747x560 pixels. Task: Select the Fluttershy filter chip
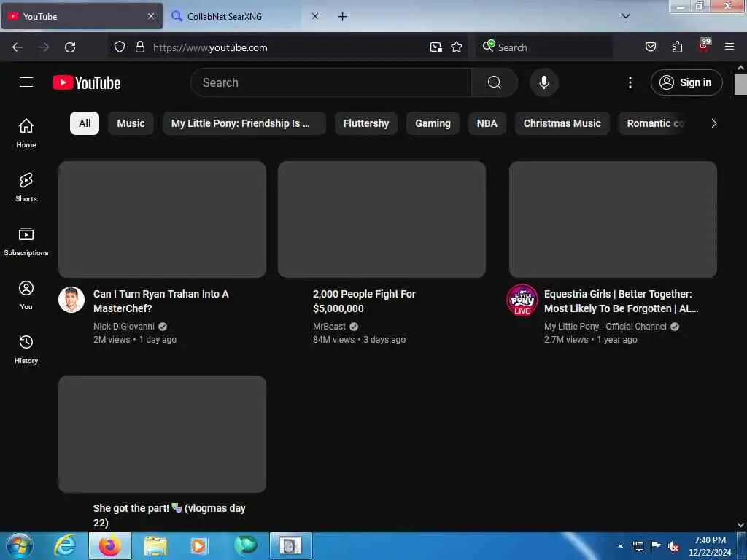(366, 123)
